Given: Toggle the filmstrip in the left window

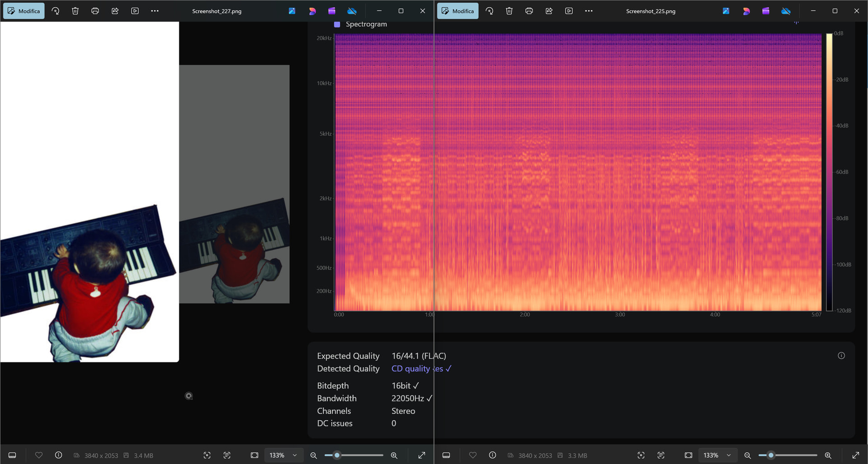Looking at the screenshot, I should coord(12,455).
